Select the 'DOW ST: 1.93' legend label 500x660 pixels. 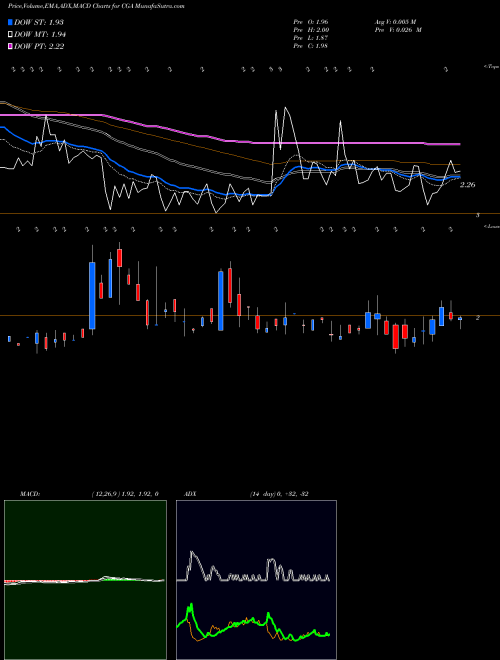coord(39,22)
